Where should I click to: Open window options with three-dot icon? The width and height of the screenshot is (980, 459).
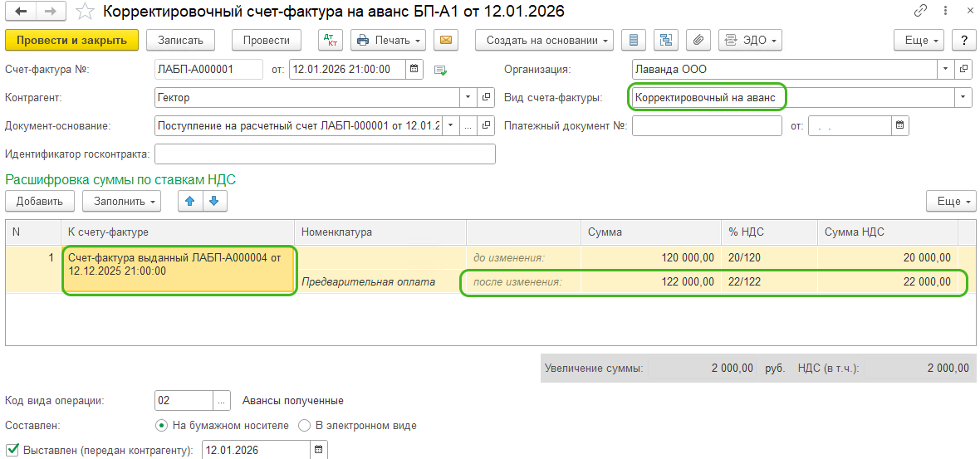[x=944, y=11]
